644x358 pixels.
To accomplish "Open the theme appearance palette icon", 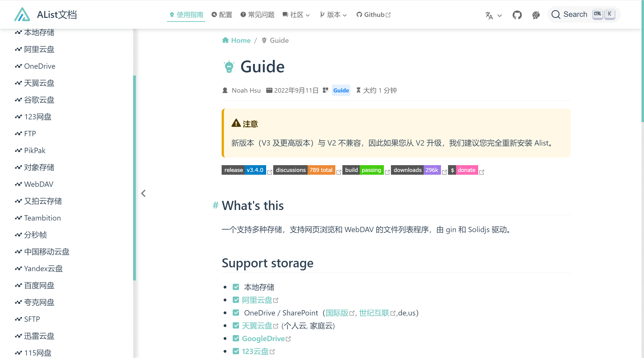I will [x=536, y=15].
